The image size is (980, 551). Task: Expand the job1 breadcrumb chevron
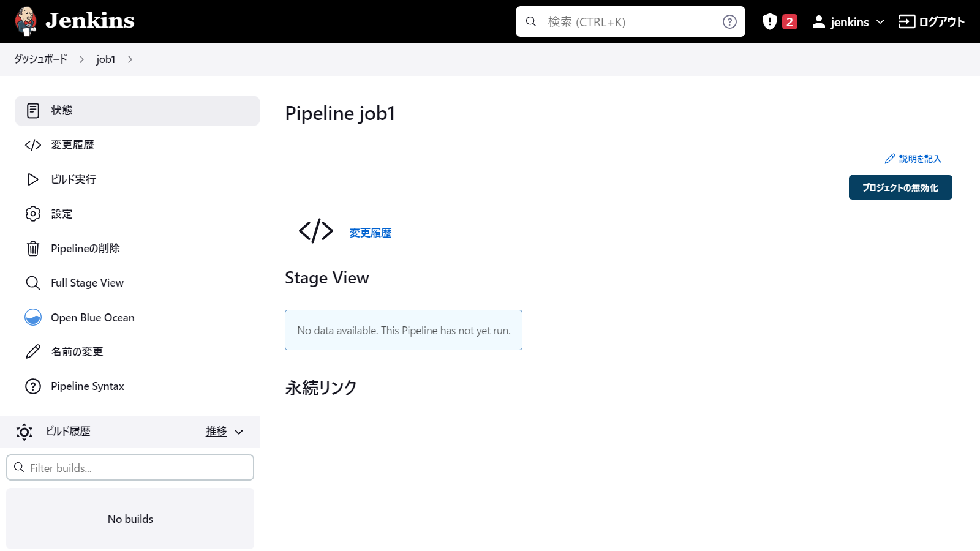click(130, 59)
